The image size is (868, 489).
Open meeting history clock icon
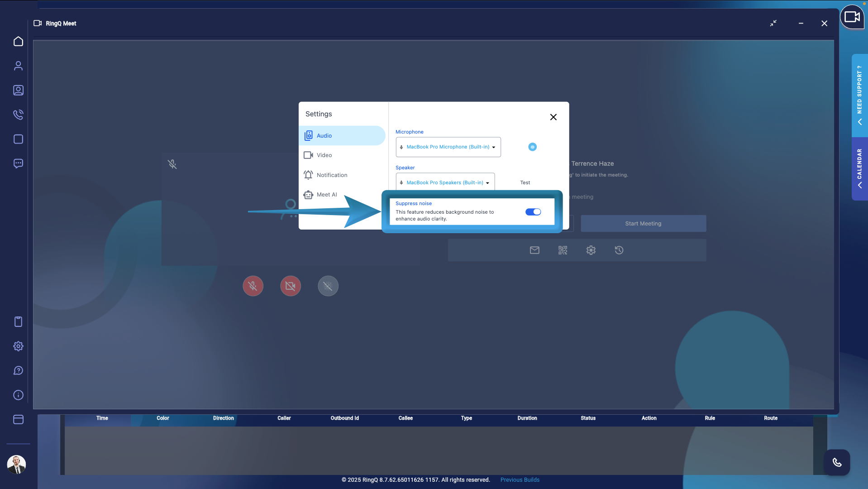pyautogui.click(x=619, y=250)
